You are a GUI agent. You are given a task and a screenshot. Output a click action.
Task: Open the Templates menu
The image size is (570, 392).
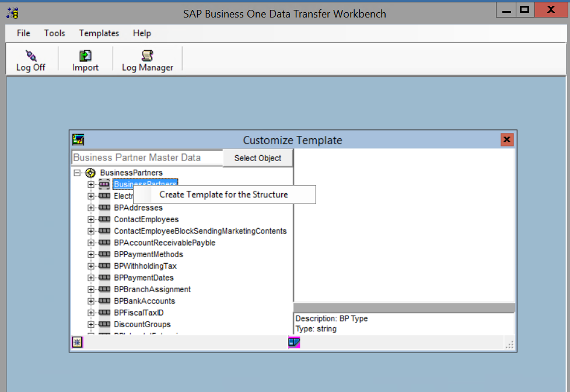point(99,33)
